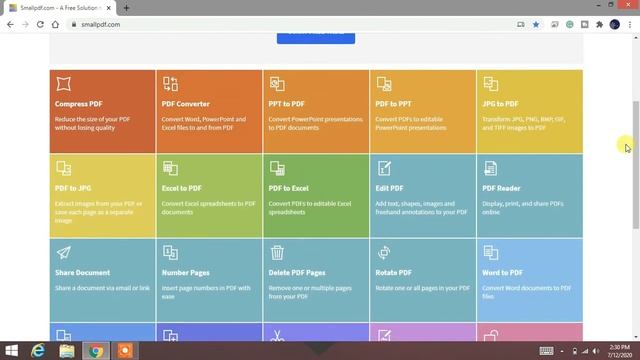Open the Chrome profile avatar
This screenshot has height=360, width=640.
(615, 24)
